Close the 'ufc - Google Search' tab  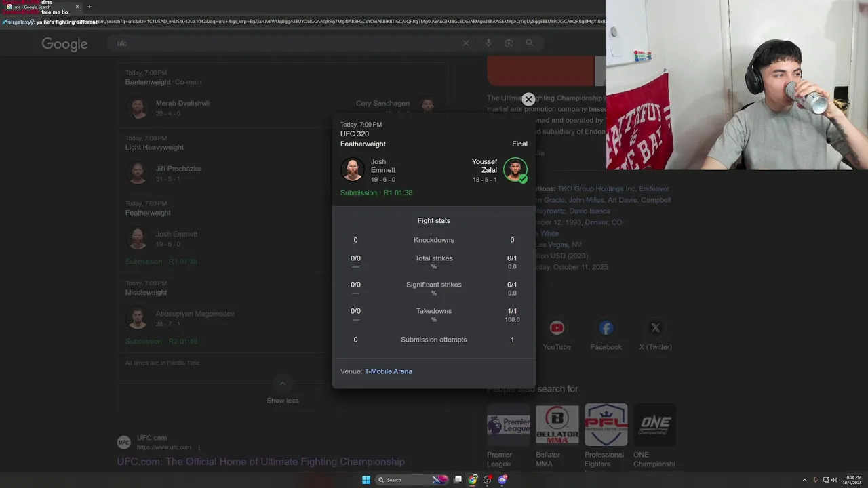click(x=77, y=7)
